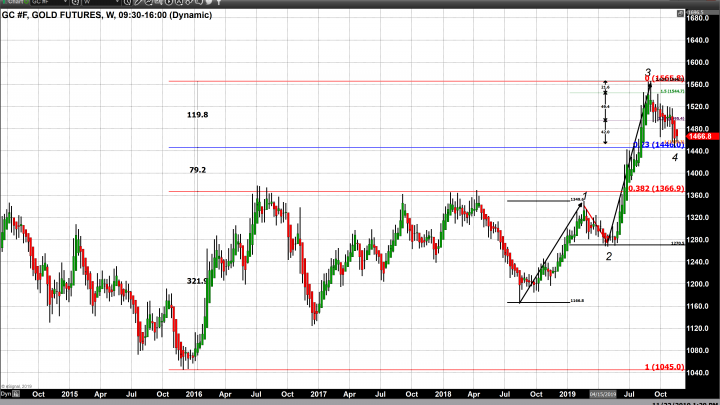Select wave label 2 below 1280 line
Viewport: 720px width, 405px height.
click(609, 256)
